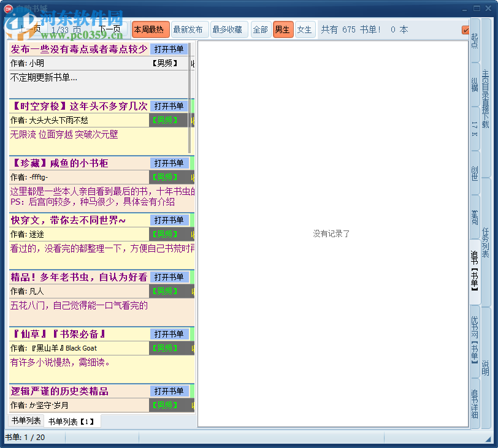
Task: Show 全部 gender category
Action: click(x=261, y=29)
